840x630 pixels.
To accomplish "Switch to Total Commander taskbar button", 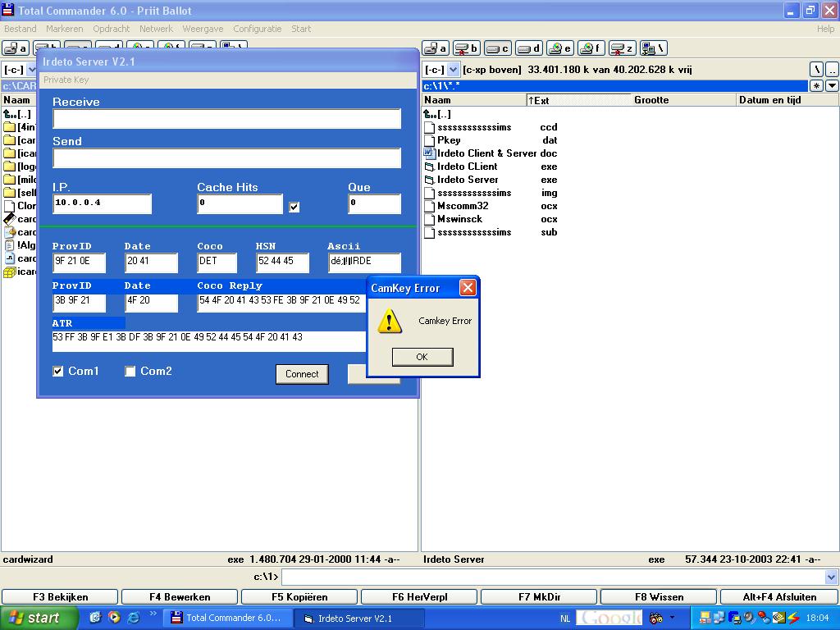I will 230,618.
